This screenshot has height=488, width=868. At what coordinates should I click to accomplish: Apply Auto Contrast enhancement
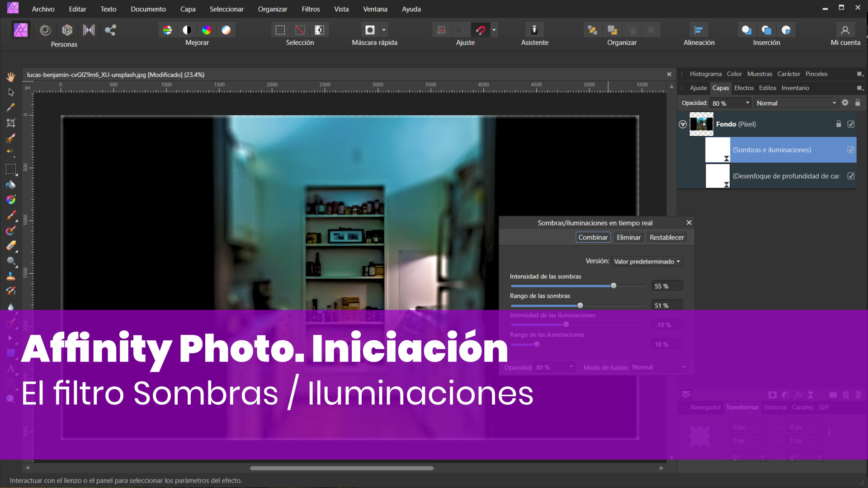click(187, 30)
